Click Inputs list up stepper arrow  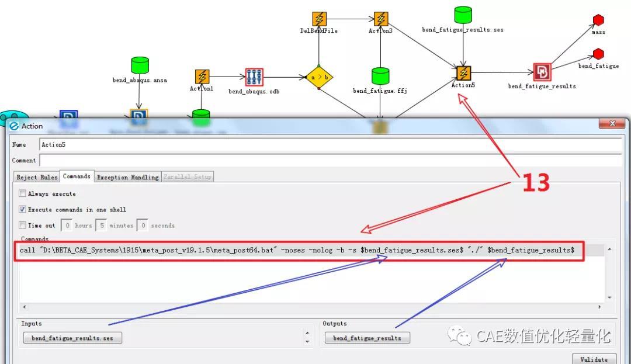point(307,334)
